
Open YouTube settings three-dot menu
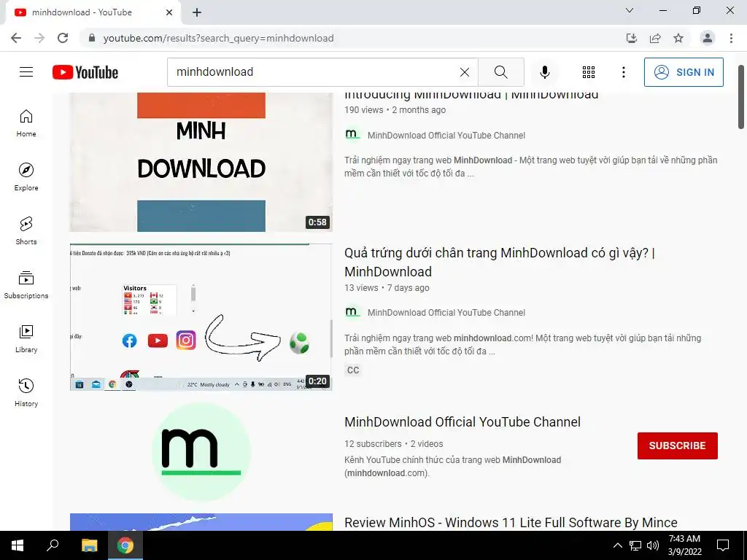[x=623, y=72]
